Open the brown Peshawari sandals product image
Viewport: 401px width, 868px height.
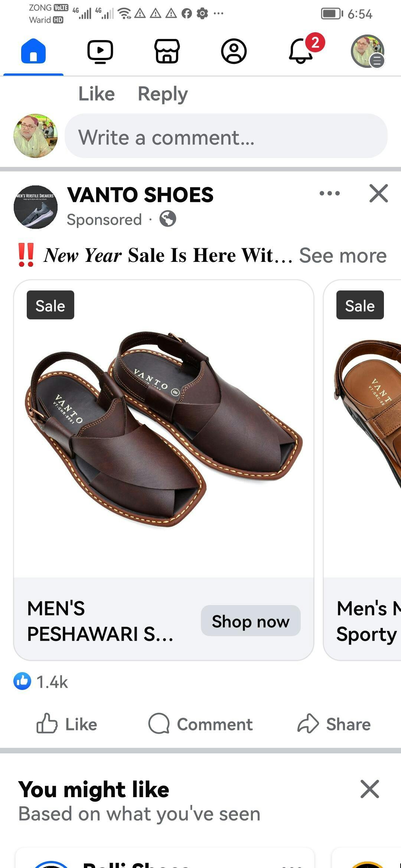coord(164,428)
